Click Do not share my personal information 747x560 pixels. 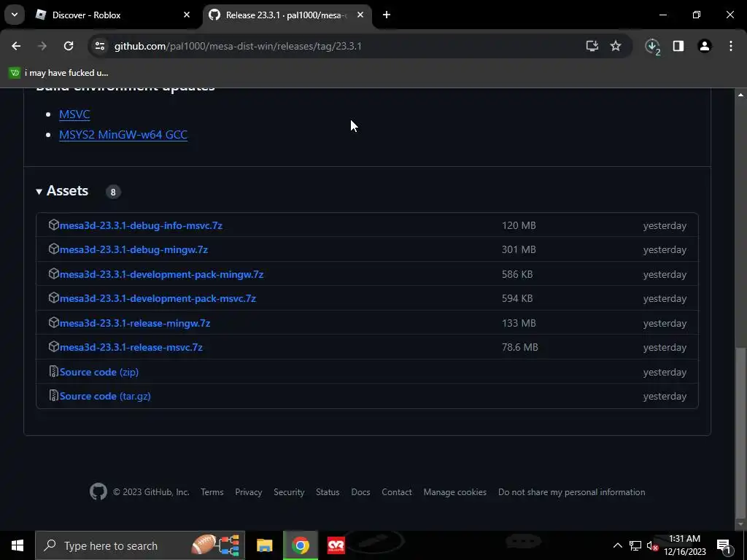coord(572,492)
